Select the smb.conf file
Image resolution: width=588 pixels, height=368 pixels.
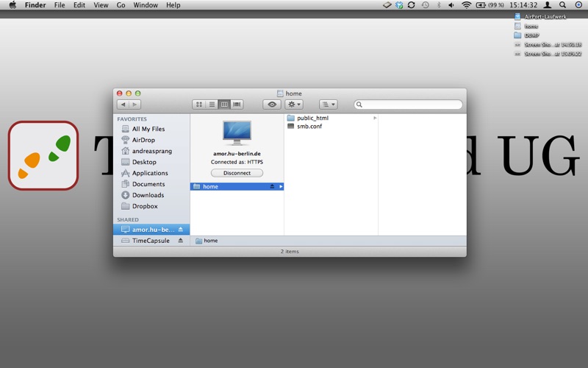click(x=309, y=127)
